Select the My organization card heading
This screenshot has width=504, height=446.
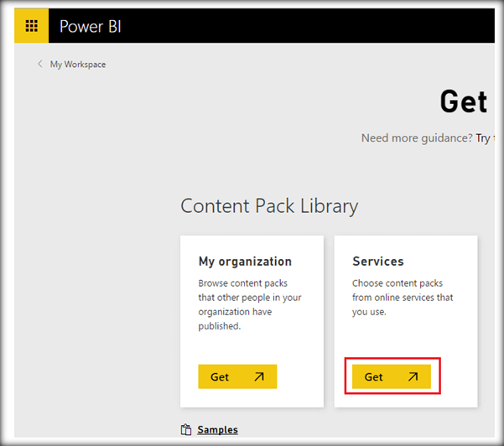(x=245, y=262)
